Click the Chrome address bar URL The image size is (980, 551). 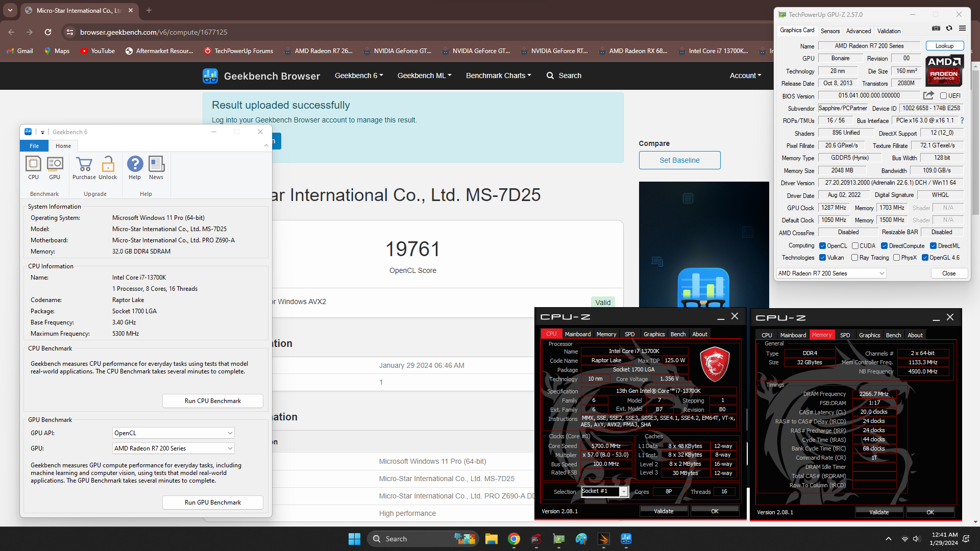tap(154, 32)
